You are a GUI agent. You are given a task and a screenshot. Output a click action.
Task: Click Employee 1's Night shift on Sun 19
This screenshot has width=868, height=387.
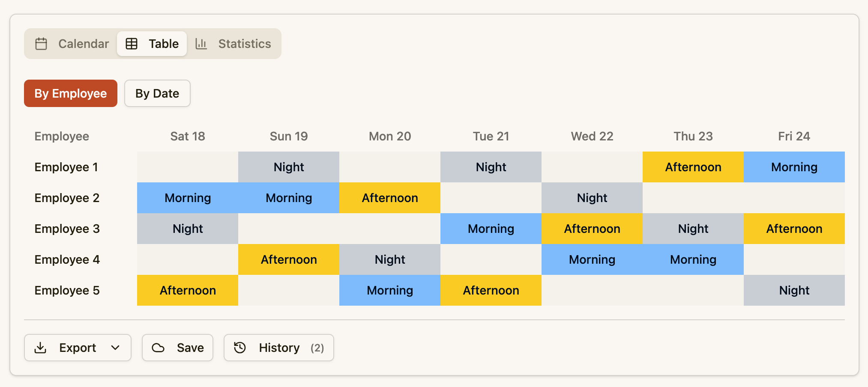click(x=288, y=167)
